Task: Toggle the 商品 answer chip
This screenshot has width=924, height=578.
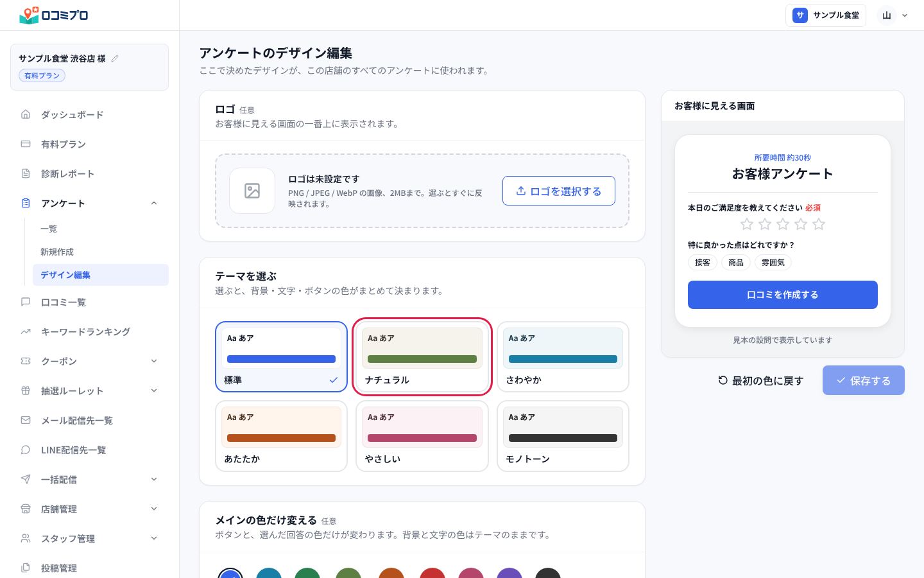Action: (x=736, y=262)
